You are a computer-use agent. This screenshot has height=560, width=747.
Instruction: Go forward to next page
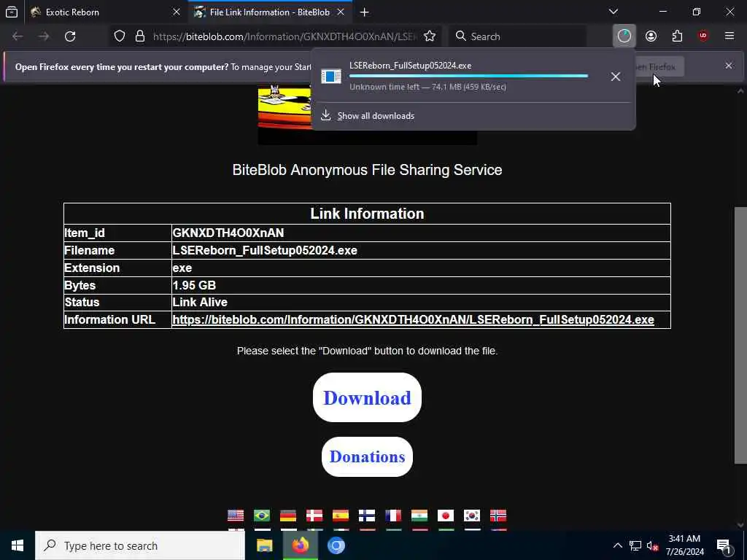pos(44,36)
